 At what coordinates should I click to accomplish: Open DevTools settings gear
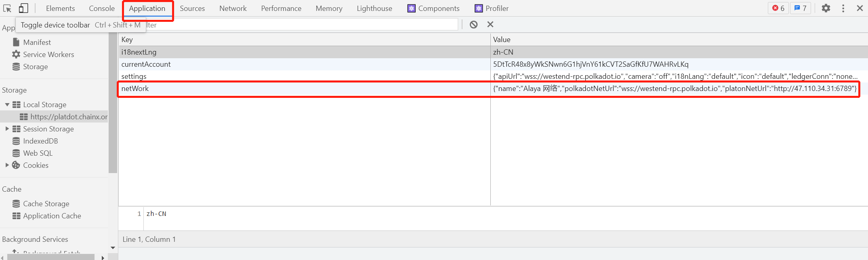[826, 8]
